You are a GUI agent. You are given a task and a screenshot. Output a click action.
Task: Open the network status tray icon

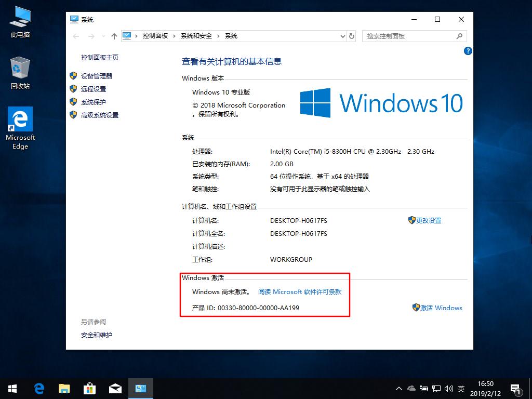pos(436,388)
